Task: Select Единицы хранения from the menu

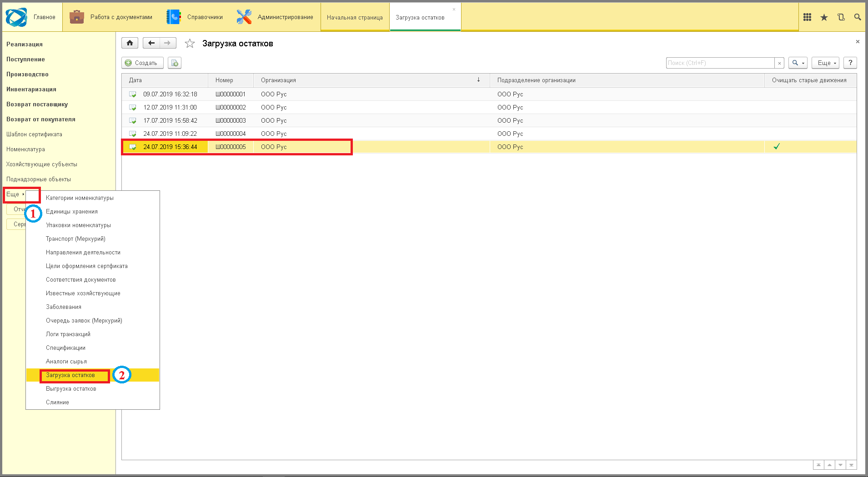Action: tap(93, 212)
